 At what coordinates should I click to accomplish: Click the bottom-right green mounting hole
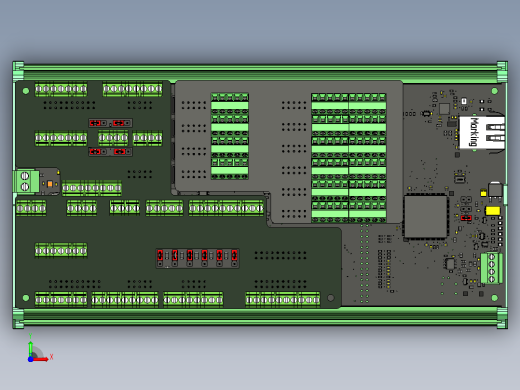pos(495,297)
